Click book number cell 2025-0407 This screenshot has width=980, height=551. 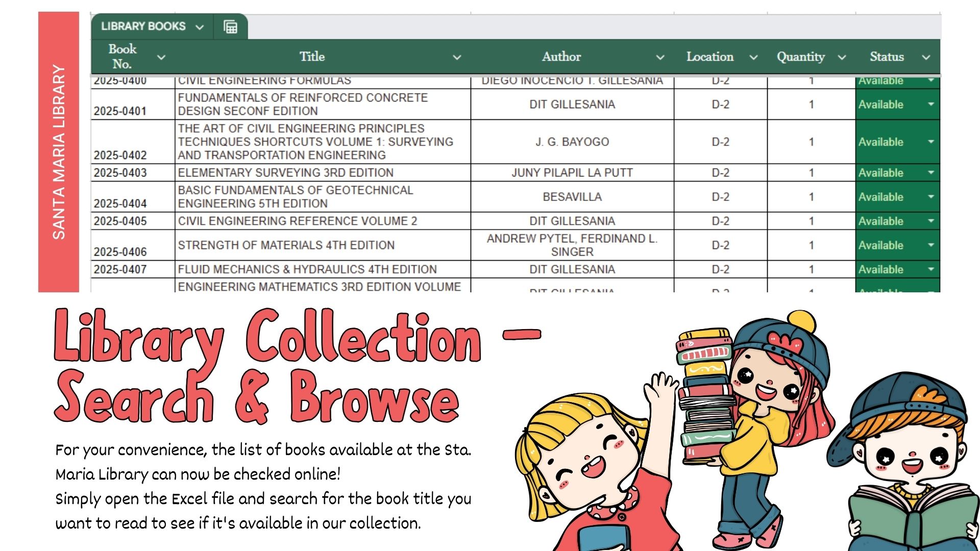[133, 269]
